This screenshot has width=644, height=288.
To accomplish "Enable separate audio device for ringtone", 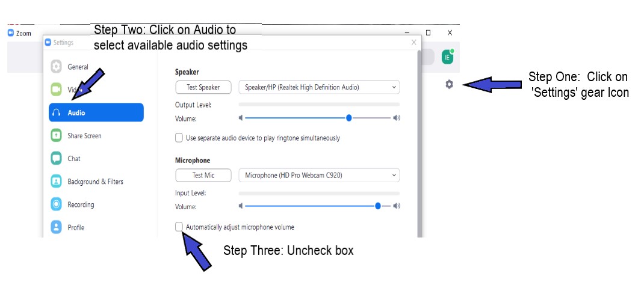I will pyautogui.click(x=179, y=138).
